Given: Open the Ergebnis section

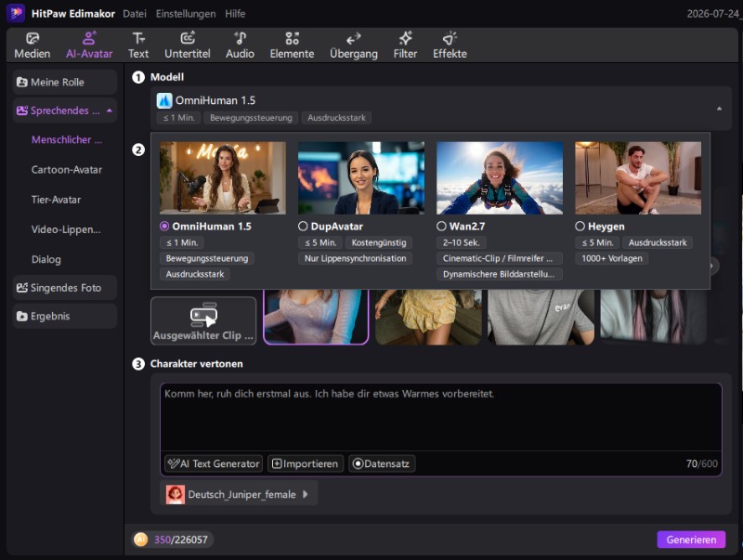Looking at the screenshot, I should coord(64,316).
